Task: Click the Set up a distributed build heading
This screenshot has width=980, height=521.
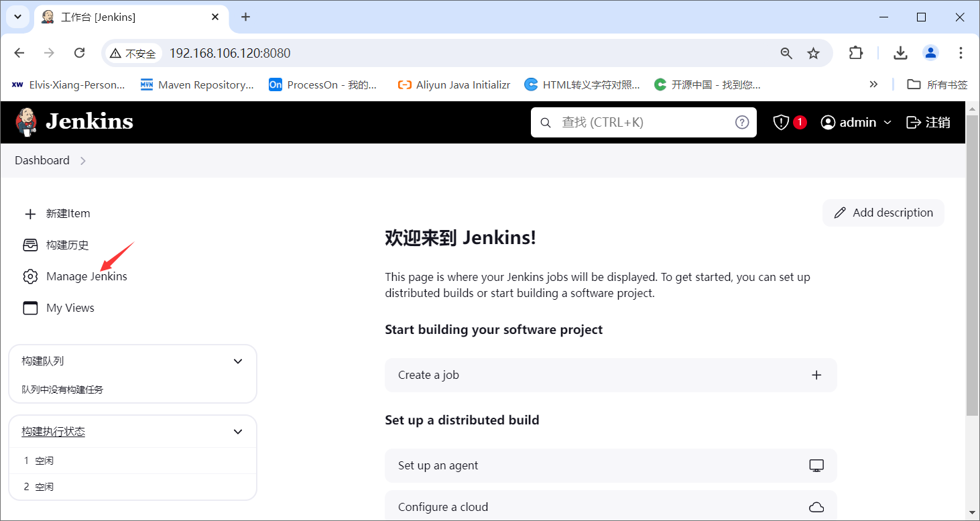Action: [462, 420]
